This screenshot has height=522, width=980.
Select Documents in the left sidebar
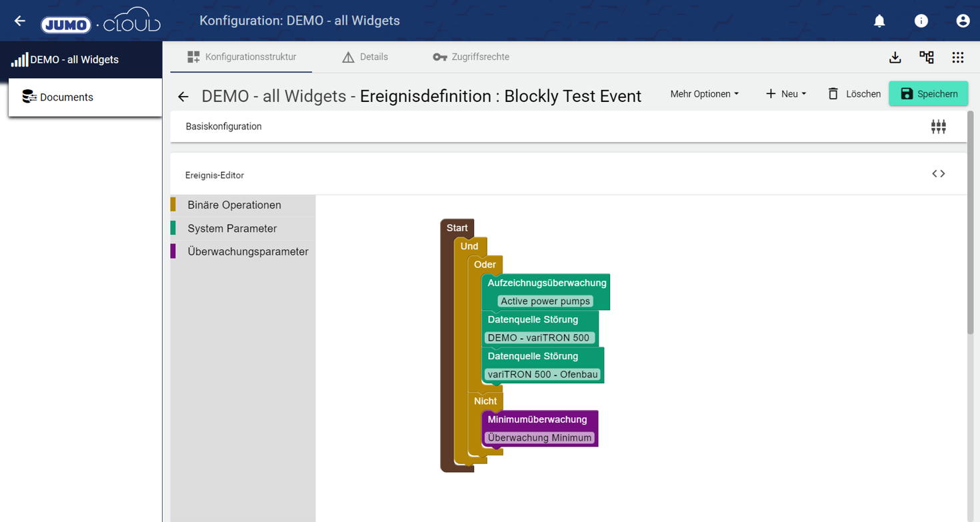point(66,97)
